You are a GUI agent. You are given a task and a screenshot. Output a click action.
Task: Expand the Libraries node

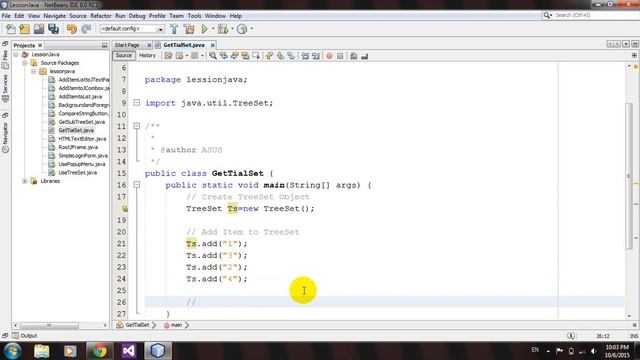[25, 181]
